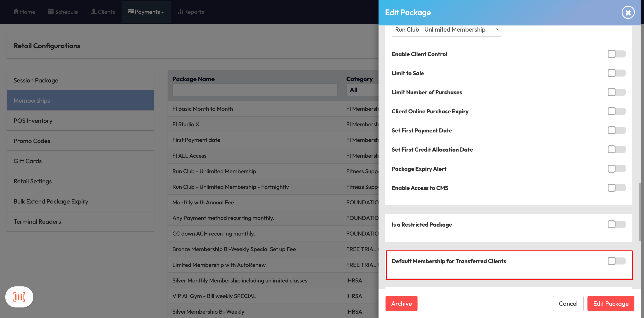
Task: Click the Package Name search field
Action: coord(255,90)
